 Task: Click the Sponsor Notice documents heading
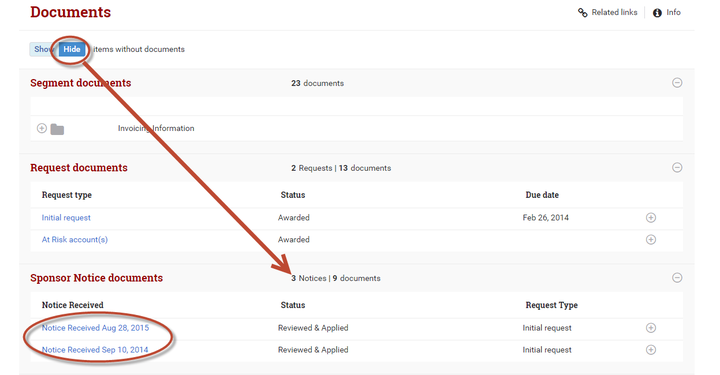pyautogui.click(x=96, y=278)
